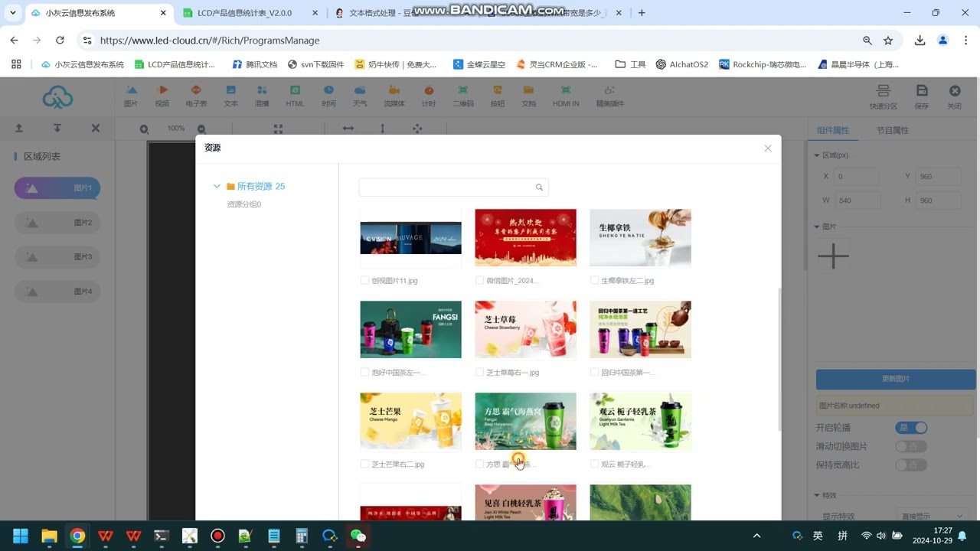Zoom in on the canvas
Image resolution: width=980 pixels, height=551 pixels.
tap(144, 129)
